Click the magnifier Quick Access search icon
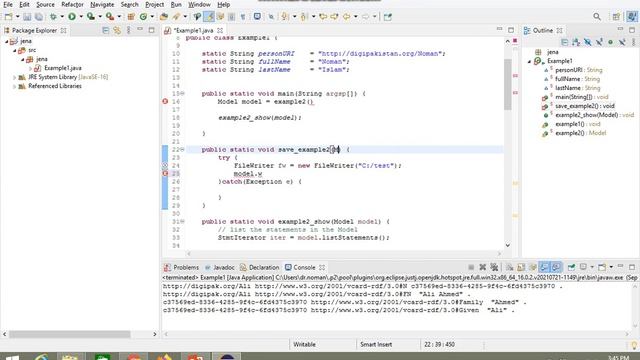Viewport: 640px width, 360px height. click(x=597, y=17)
